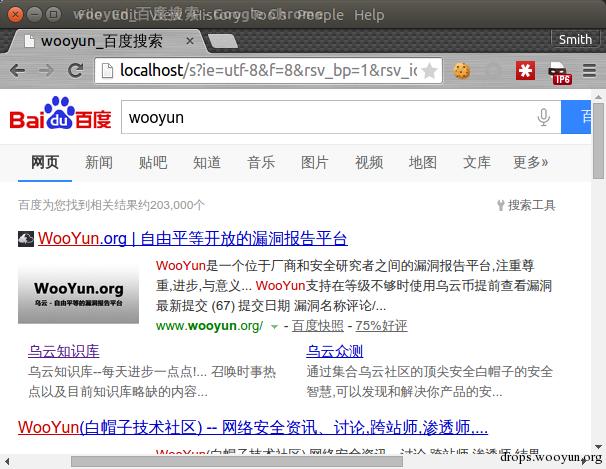Expand the 更多» menu

click(531, 162)
